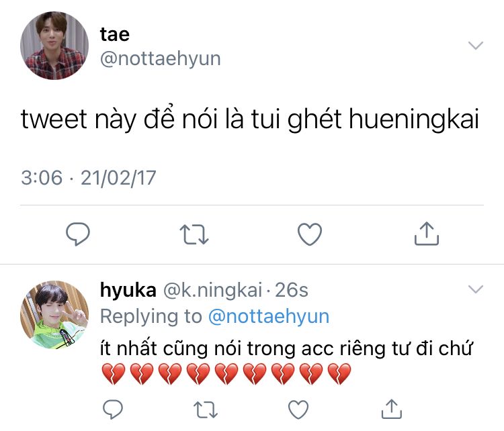Tap the main tweet text about hueningkai
Screen dimensions: 504x431
[x=250, y=119]
